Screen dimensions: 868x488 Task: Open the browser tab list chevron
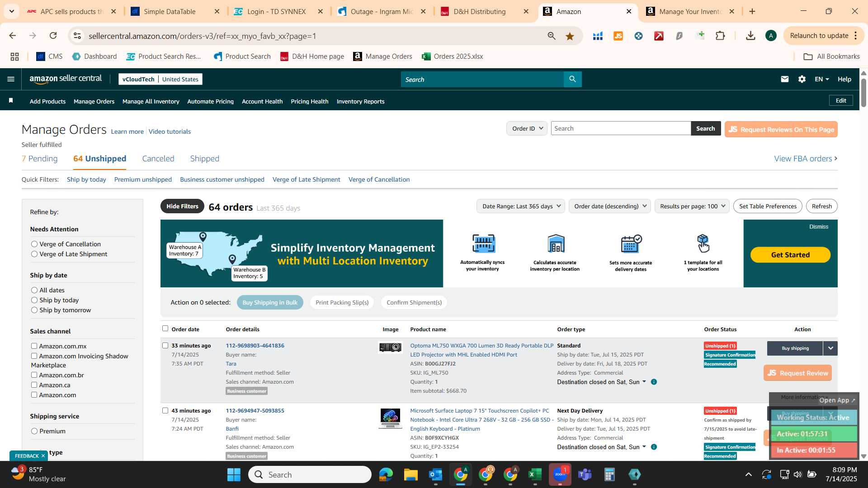[11, 11]
